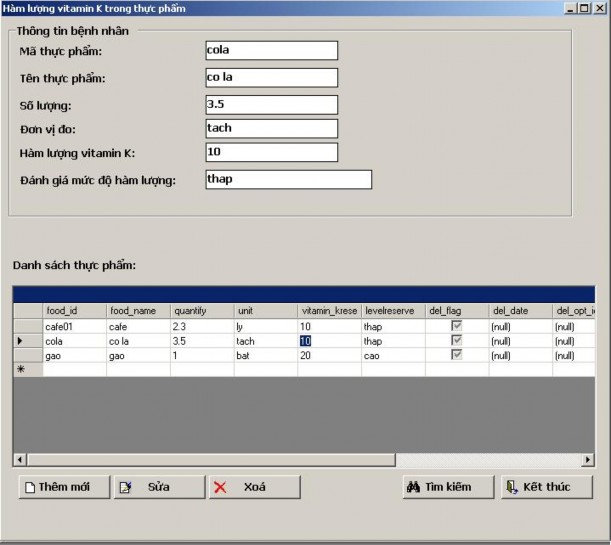Sort by food_id column header
611x545 pixels.
point(74,311)
